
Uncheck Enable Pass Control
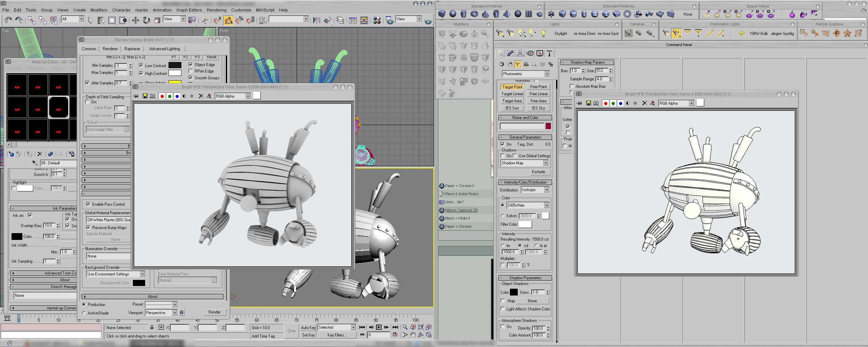88,204
